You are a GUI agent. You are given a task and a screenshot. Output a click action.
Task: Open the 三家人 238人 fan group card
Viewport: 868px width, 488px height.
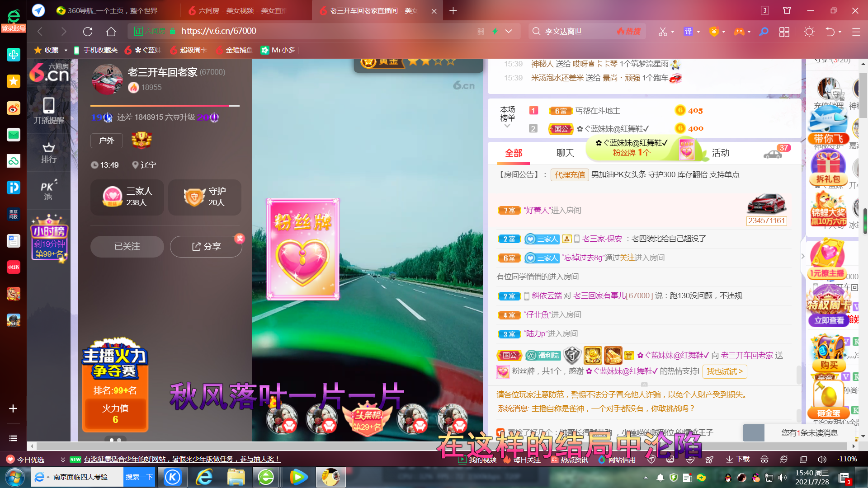pos(127,197)
